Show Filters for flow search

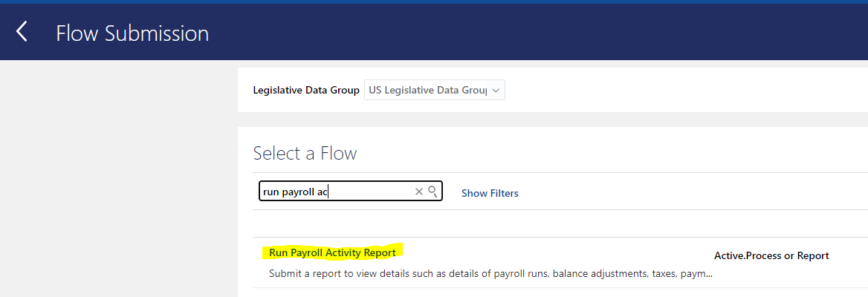[x=490, y=193]
